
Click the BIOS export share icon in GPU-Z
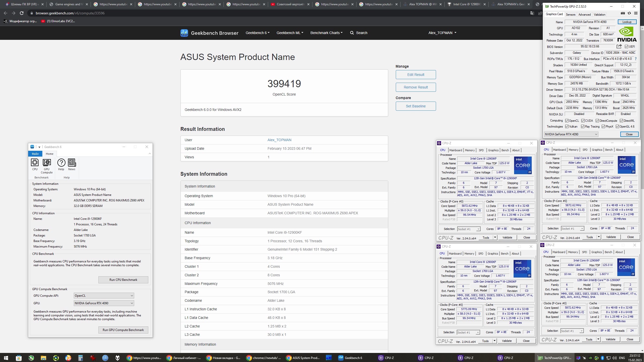point(619,46)
